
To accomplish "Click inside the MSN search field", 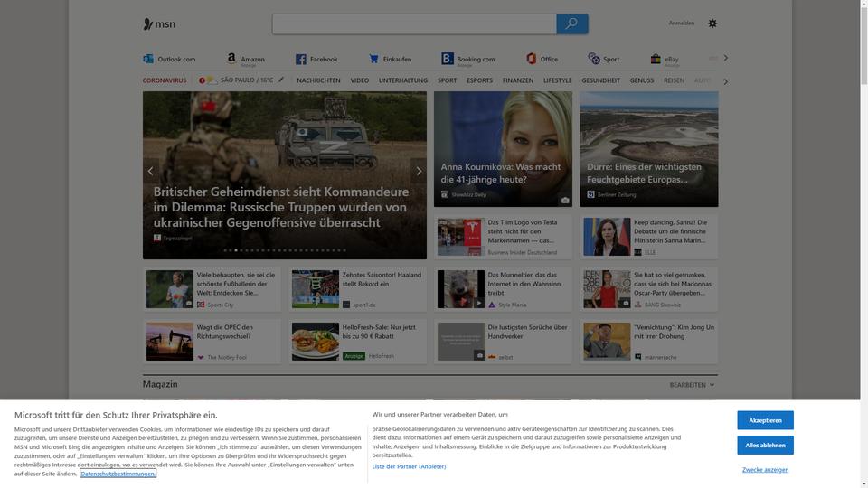I will tap(414, 23).
